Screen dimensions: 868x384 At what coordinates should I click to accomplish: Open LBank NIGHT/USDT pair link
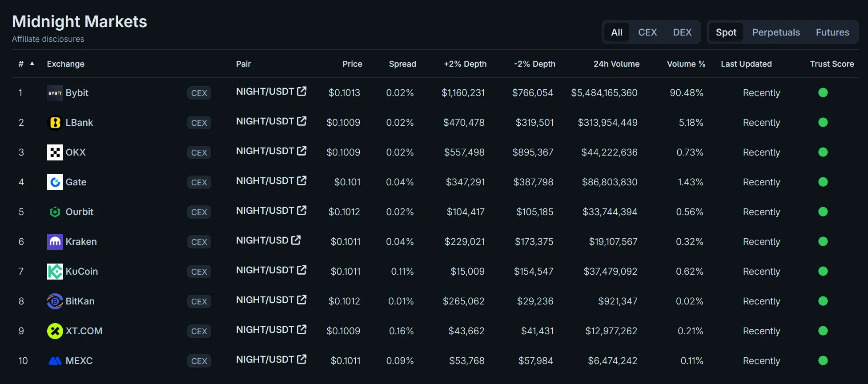[x=265, y=121]
